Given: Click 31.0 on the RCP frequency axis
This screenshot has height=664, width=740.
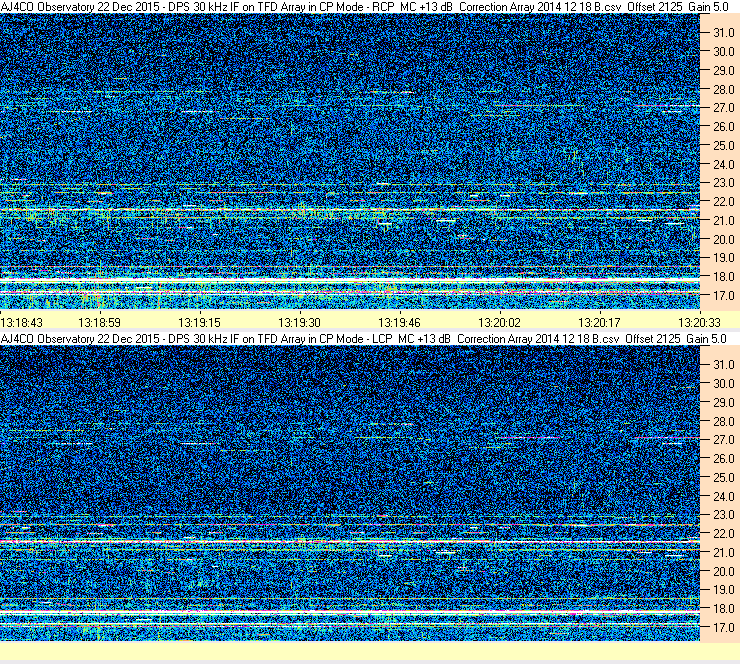Looking at the screenshot, I should pyautogui.click(x=723, y=33).
